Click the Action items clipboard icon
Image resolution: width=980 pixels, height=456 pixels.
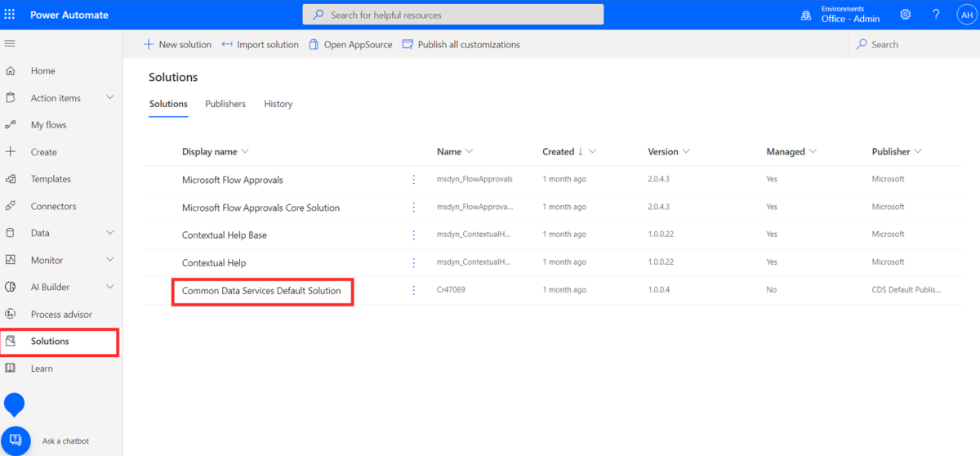(x=11, y=98)
